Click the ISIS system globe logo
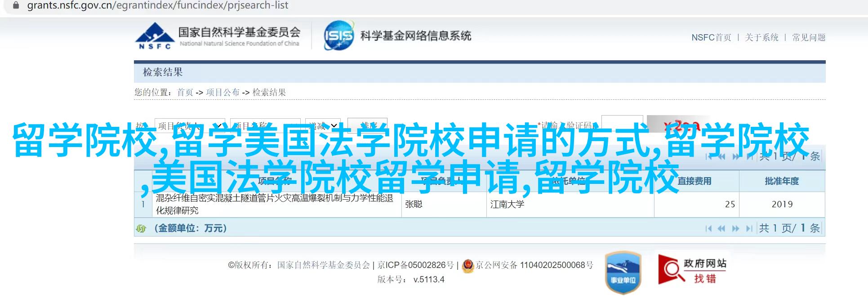This screenshot has height=308, width=868. coord(339,36)
